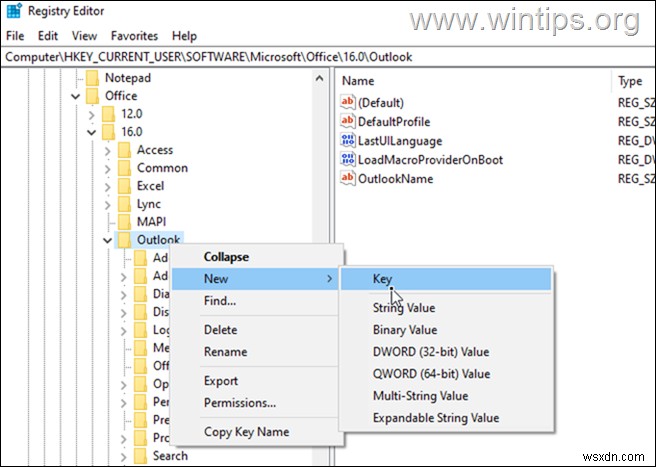Select the (Default) string value icon

pos(348,103)
